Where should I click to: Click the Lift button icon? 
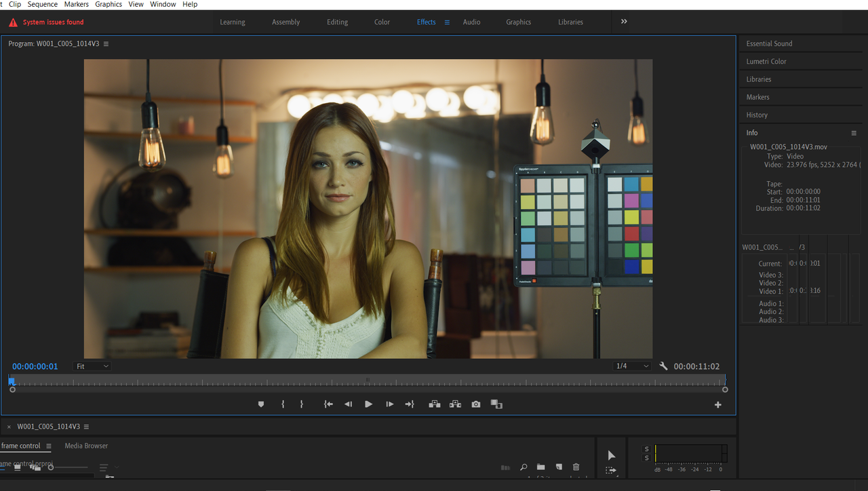point(435,404)
